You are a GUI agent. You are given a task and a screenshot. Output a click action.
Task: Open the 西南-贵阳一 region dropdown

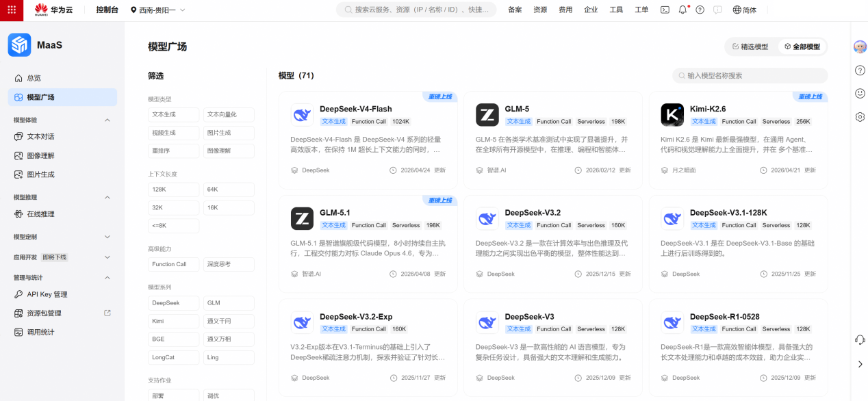coord(158,10)
